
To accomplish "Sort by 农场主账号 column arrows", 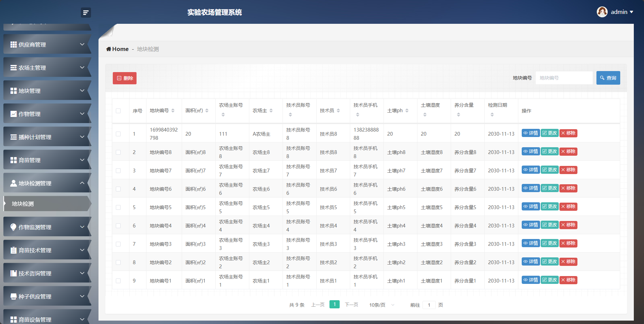I will (223, 115).
